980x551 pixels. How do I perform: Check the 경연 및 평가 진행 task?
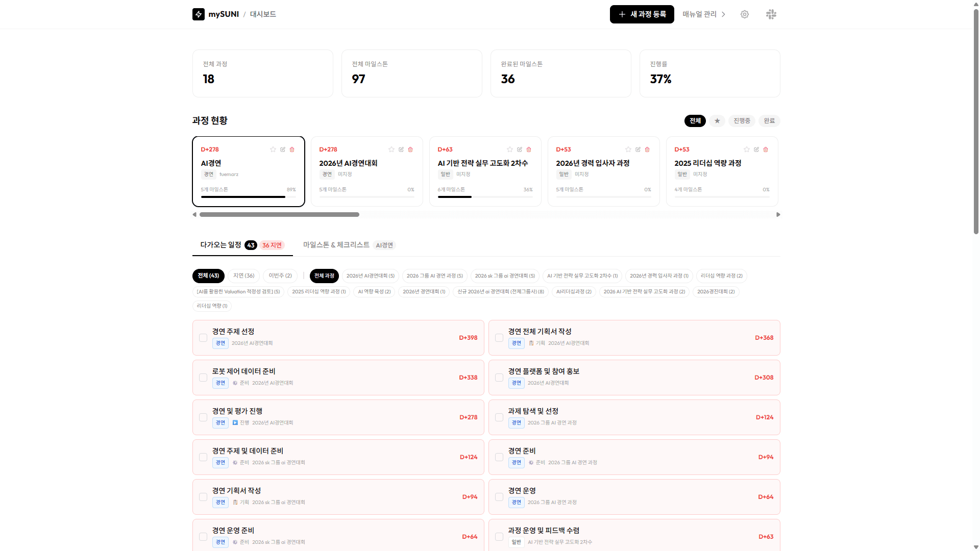(203, 417)
